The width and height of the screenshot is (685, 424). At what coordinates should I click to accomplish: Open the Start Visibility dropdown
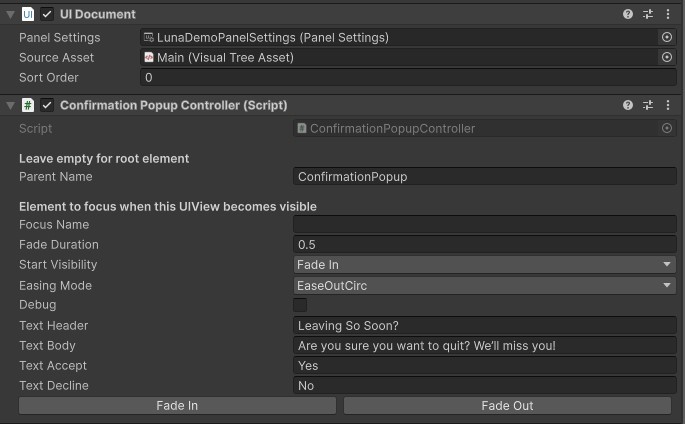[x=485, y=265]
